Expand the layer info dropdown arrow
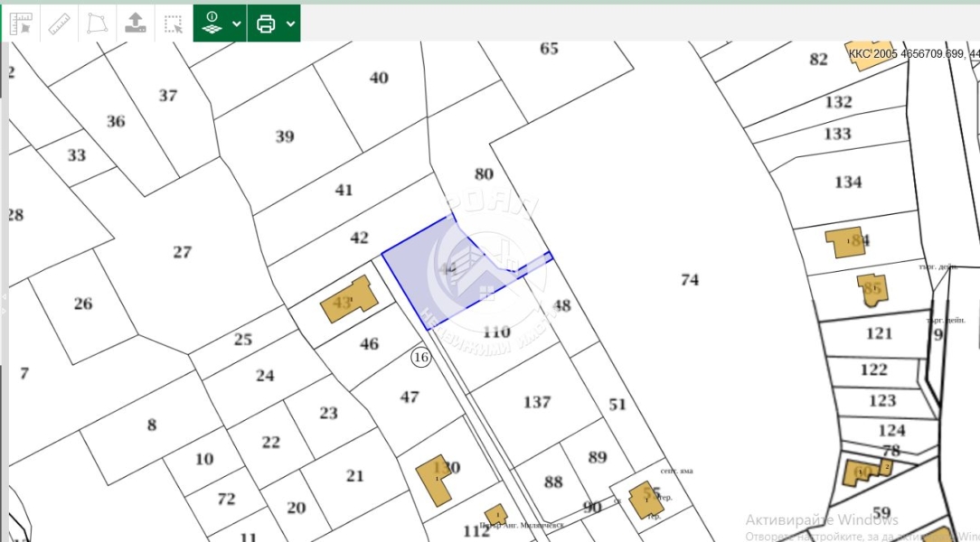 [237, 23]
